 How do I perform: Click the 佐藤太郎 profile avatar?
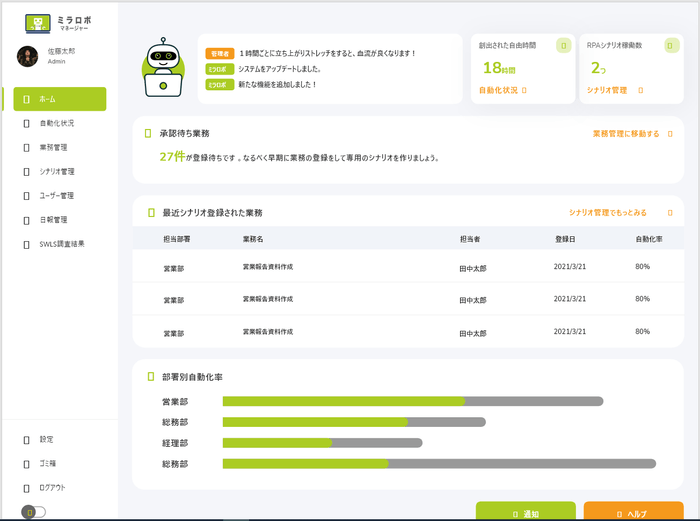(27, 56)
